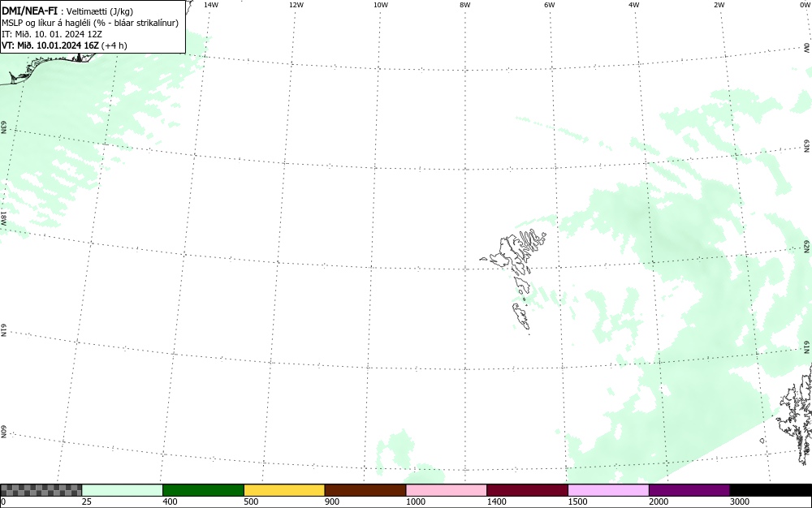
Task: Click the maroon 1400-1500 legend swatch
Action: (x=527, y=490)
